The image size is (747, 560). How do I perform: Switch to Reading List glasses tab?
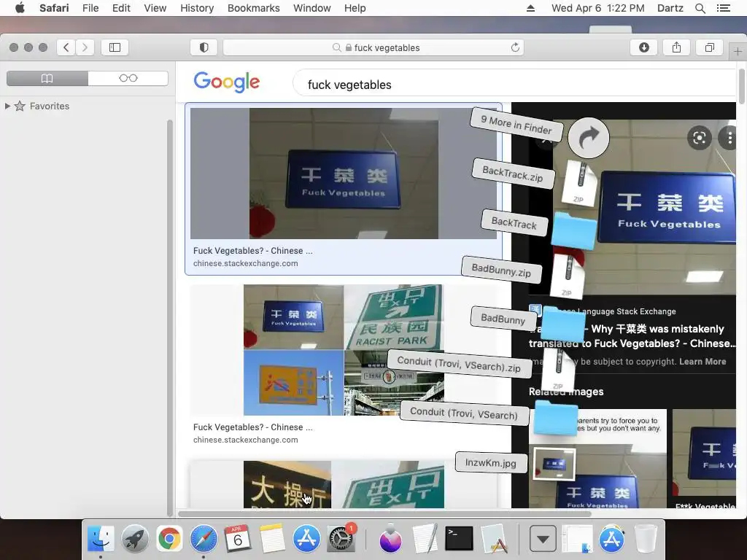[x=128, y=78]
